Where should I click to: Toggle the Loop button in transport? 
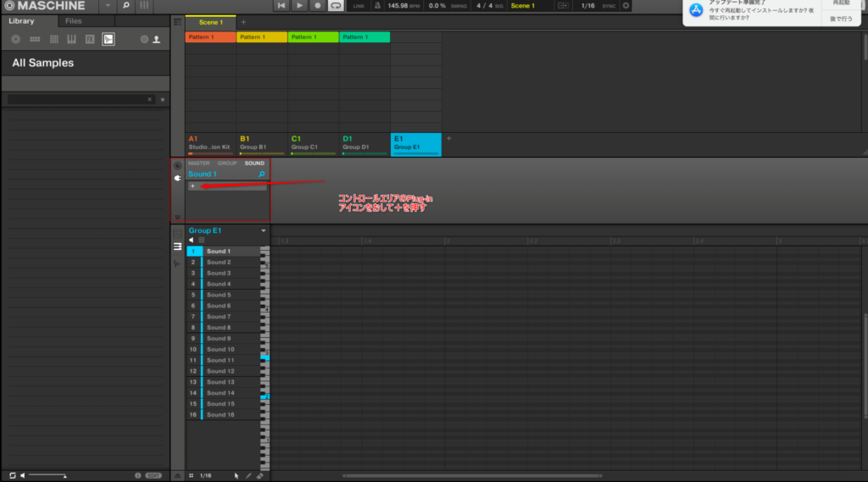coord(336,6)
